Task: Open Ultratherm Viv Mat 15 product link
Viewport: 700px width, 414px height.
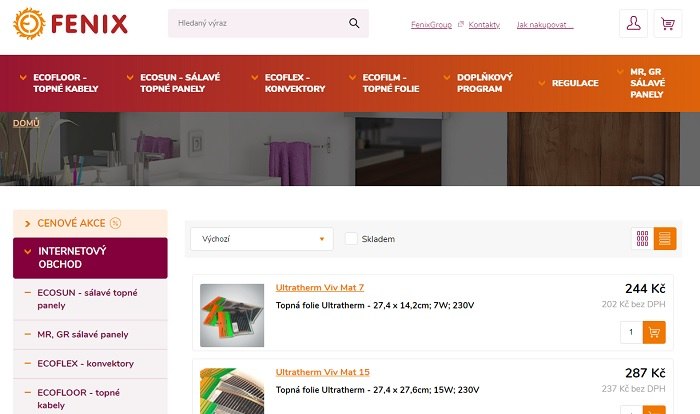Action: 322,372
